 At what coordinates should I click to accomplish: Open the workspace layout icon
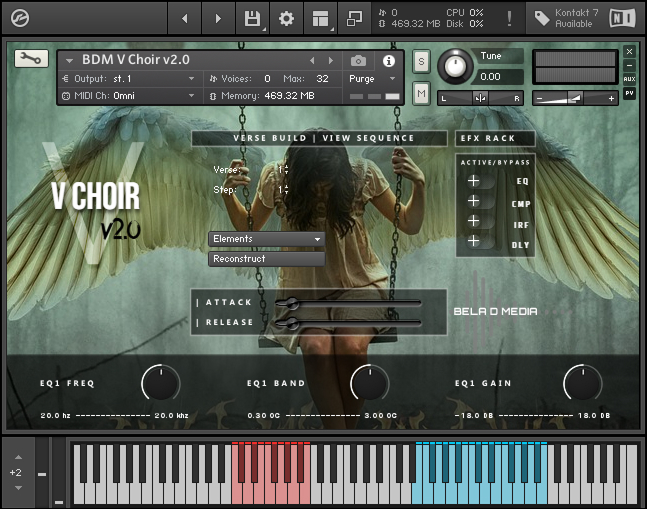click(320, 18)
